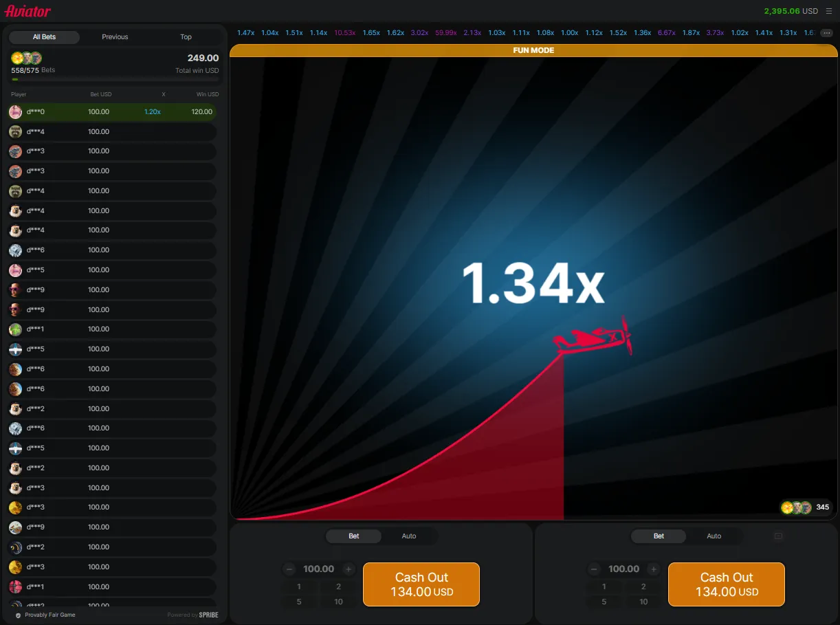Cash out 134.00 USD in right panel

(727, 584)
